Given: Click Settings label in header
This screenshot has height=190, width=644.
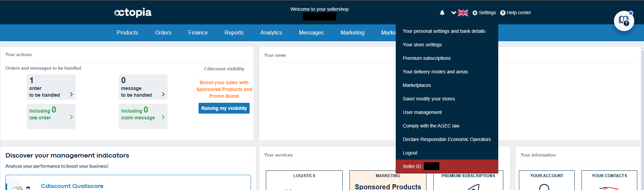Looking at the screenshot, I should (x=487, y=13).
